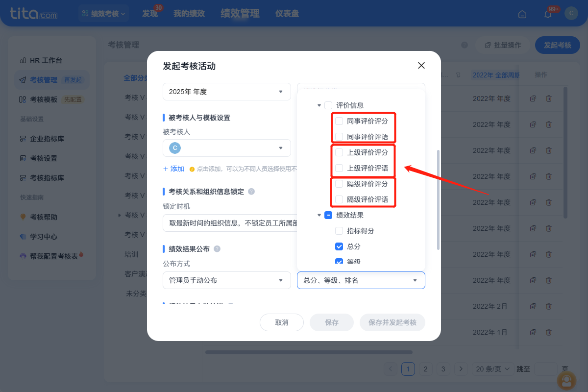Jump to page 3 in pagination
The width and height of the screenshot is (588, 392).
tap(443, 368)
